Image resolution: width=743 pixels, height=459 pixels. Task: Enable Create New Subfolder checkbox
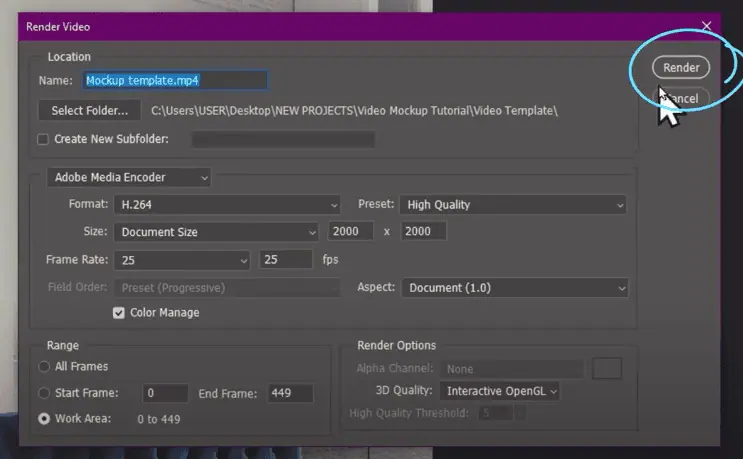[43, 139]
